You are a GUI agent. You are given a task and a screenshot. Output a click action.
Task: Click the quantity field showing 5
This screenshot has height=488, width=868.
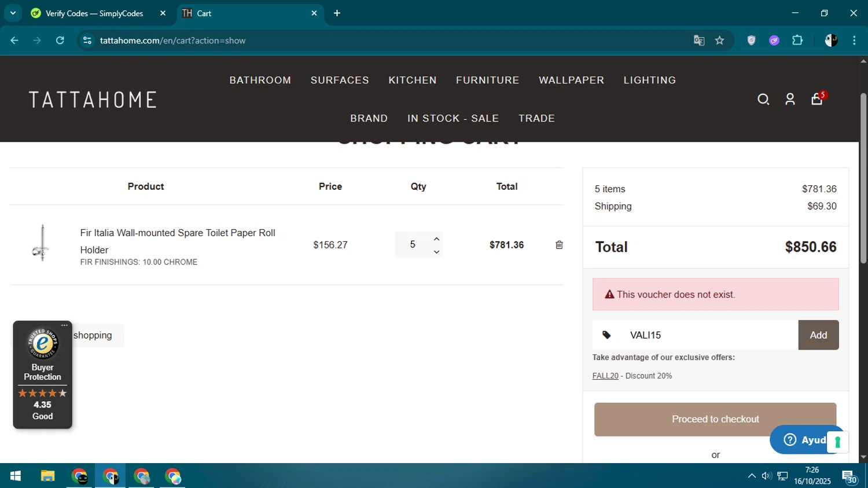point(413,245)
